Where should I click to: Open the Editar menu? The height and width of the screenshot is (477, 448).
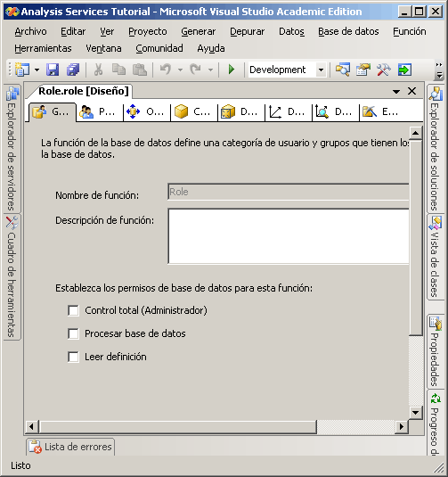73,31
